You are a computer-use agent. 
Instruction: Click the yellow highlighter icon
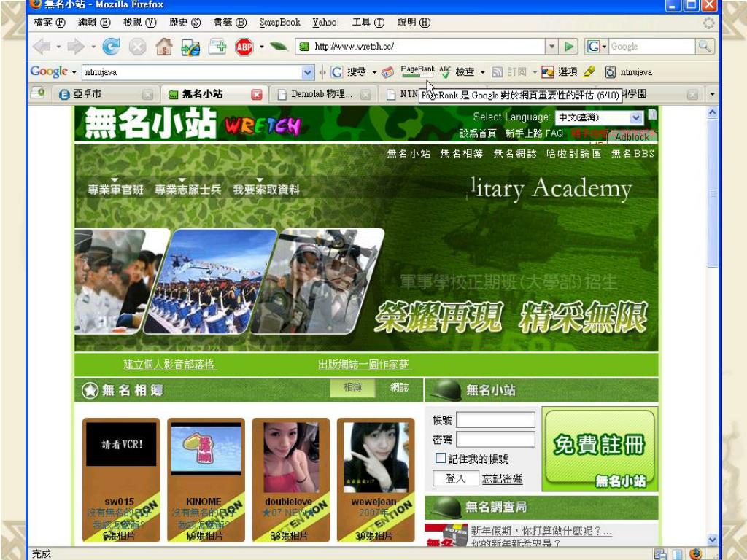(x=589, y=72)
